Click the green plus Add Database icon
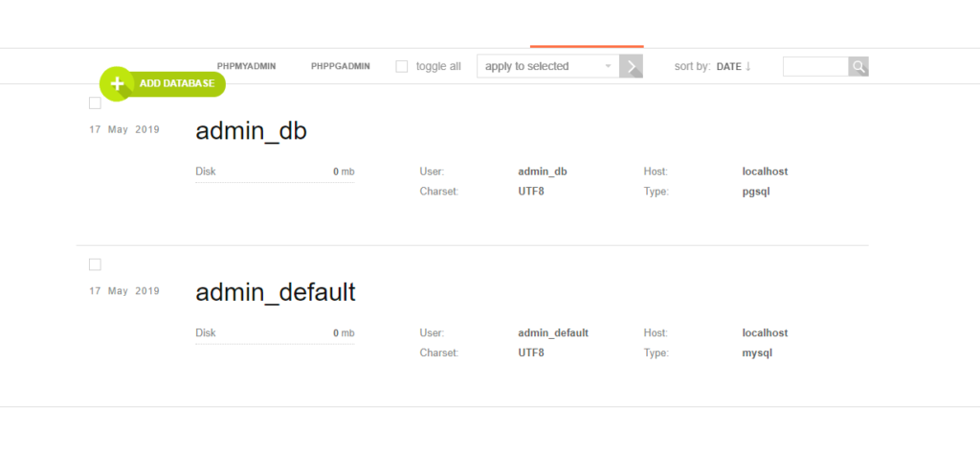Image resolution: width=980 pixels, height=455 pixels. [117, 84]
